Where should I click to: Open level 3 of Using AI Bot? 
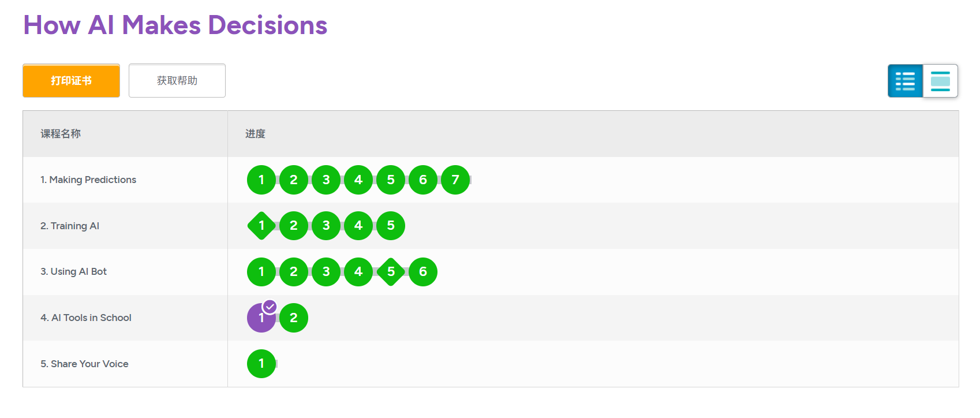pos(326,272)
